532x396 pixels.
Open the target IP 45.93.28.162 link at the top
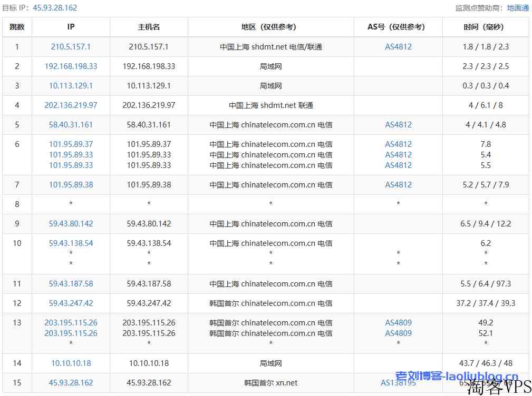point(55,8)
